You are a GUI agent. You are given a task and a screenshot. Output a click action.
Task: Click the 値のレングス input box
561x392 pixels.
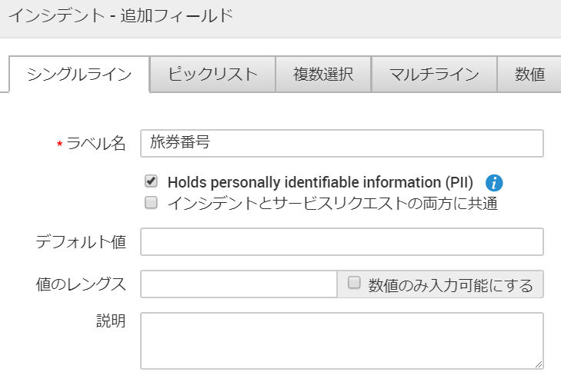(239, 284)
